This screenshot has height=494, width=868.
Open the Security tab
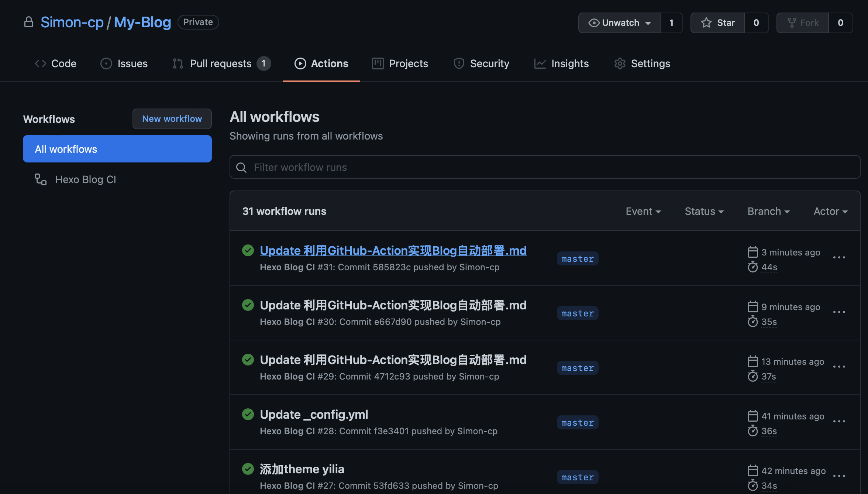pyautogui.click(x=481, y=64)
